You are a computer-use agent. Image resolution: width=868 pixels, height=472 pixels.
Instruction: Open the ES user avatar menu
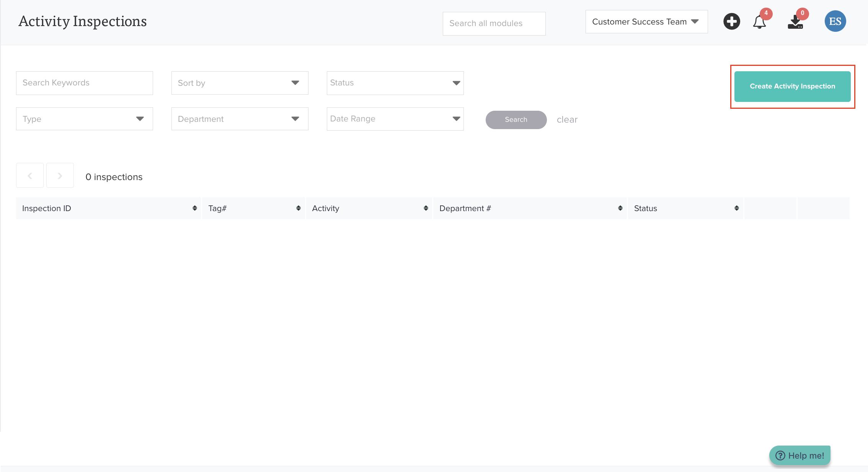click(x=835, y=21)
